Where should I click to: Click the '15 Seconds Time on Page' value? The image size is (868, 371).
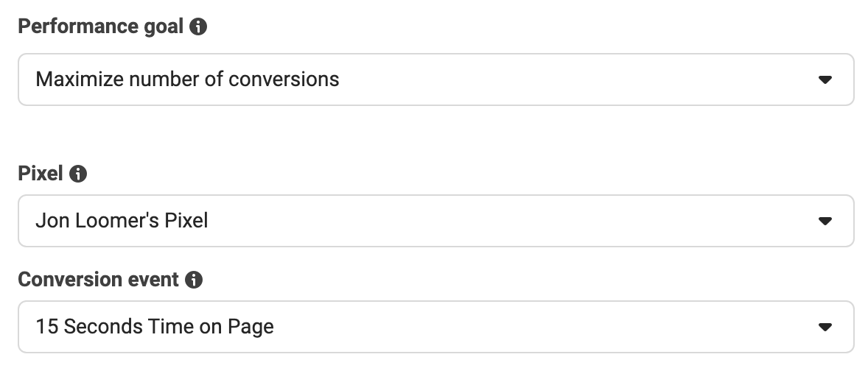pos(155,327)
